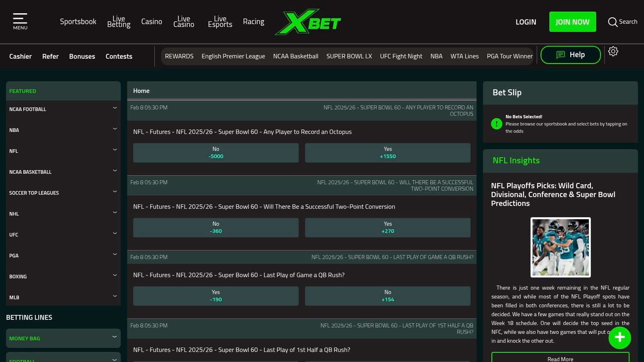Select Yes +1550 for Any Player Octopus bet
The height and width of the screenshot is (362, 644).
pos(387,152)
